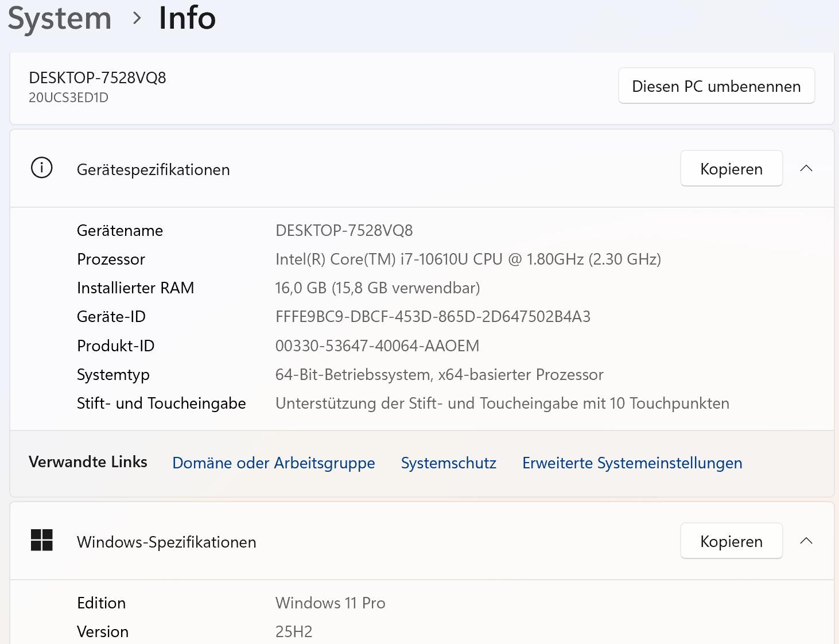Click the Windows 11 Pro value
Screen dimensions: 839x644
(x=331, y=603)
